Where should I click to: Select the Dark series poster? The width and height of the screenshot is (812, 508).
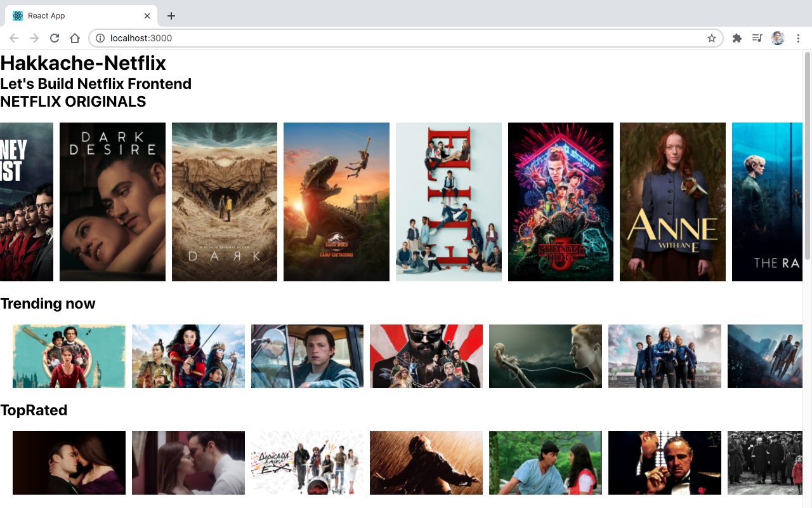(225, 202)
